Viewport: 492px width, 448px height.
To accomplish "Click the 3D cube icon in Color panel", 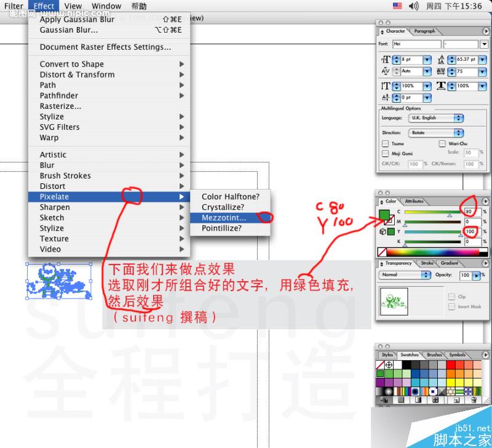I will click(x=382, y=232).
